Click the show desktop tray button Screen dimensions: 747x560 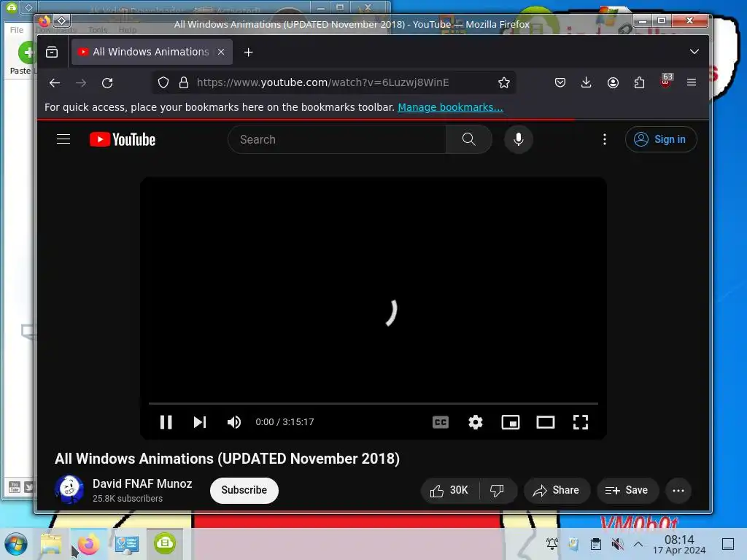pos(728,544)
